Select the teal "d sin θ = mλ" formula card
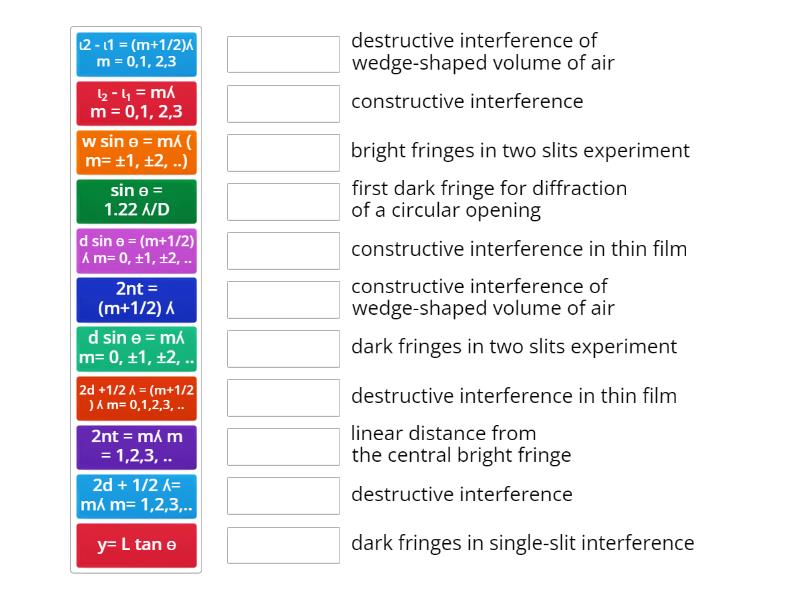 pyautogui.click(x=136, y=348)
